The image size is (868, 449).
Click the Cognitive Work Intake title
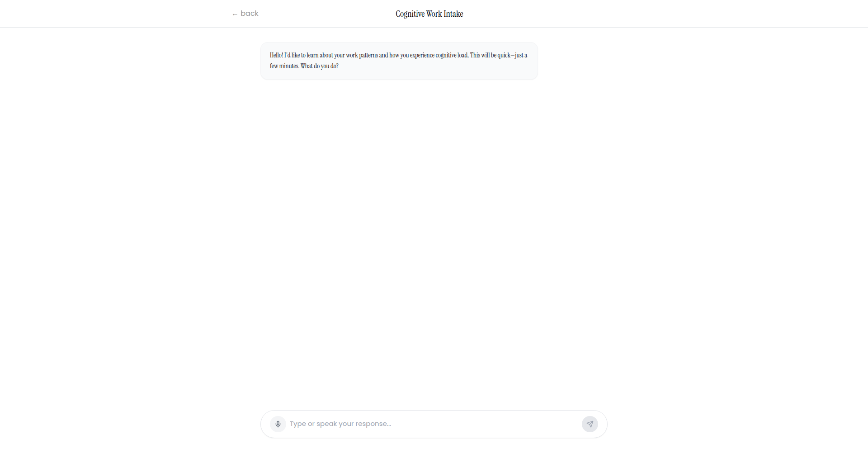coord(429,14)
